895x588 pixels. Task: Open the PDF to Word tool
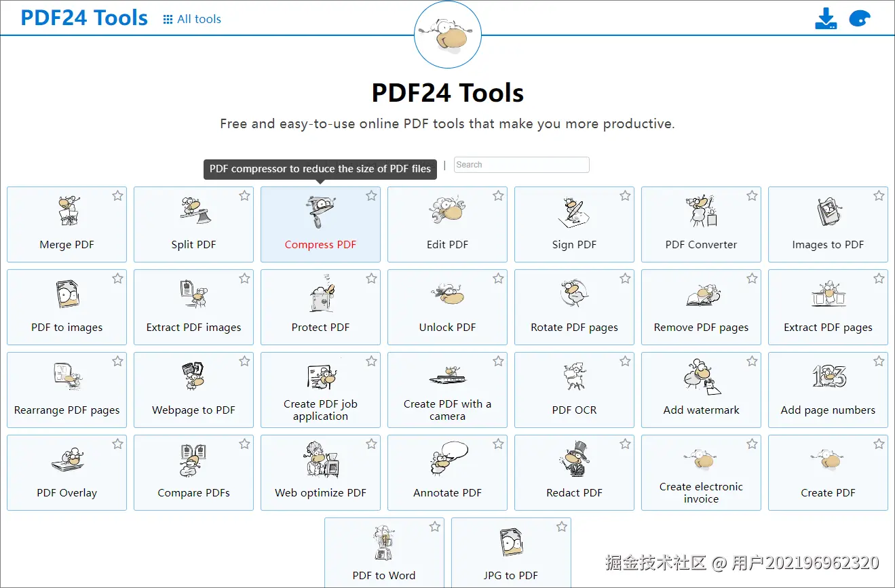coord(384,553)
